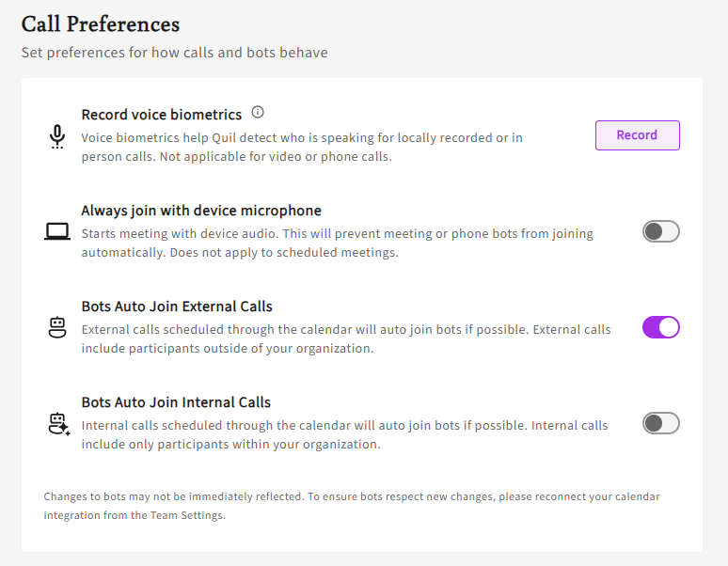Click the Call Preferences page heading
Image resolution: width=728 pixels, height=566 pixels.
[x=101, y=24]
